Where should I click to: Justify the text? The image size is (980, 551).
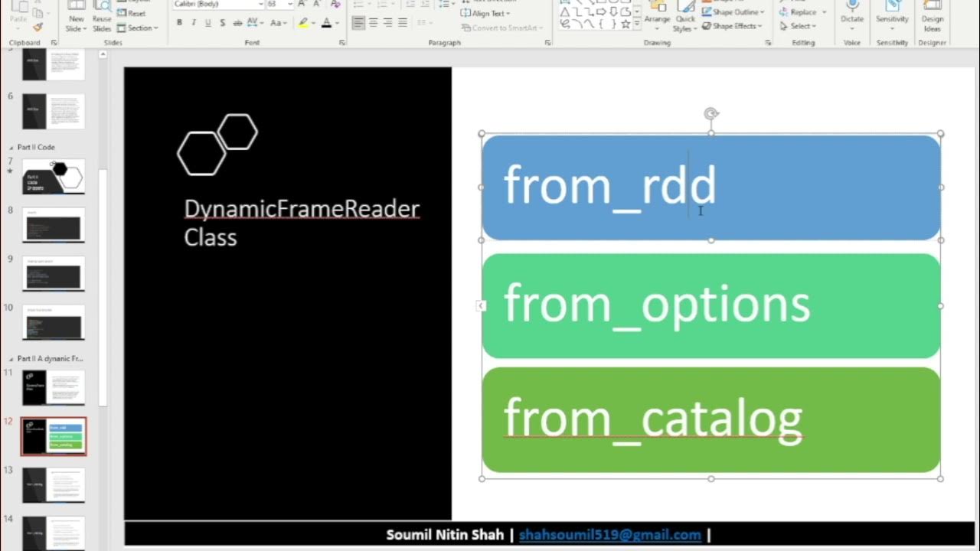point(403,23)
